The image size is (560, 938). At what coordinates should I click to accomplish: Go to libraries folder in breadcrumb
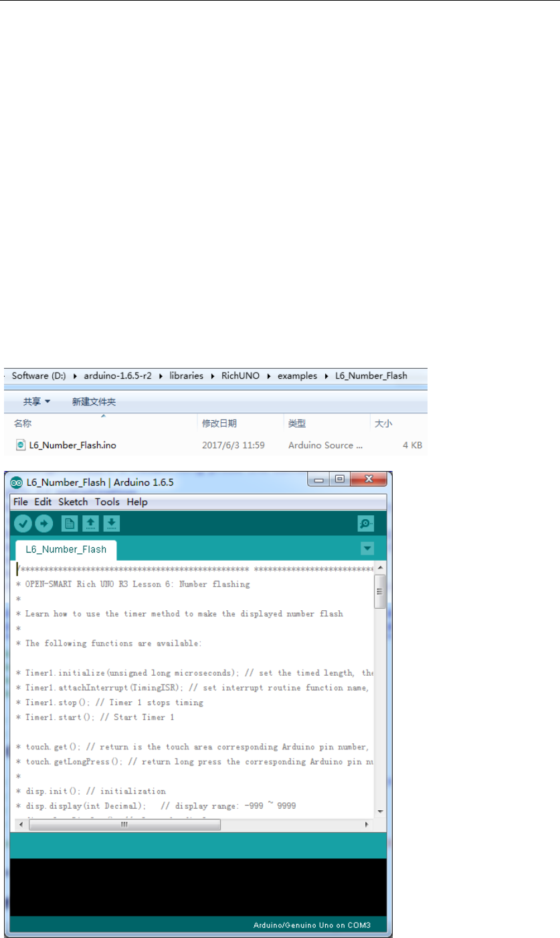pyautogui.click(x=185, y=375)
